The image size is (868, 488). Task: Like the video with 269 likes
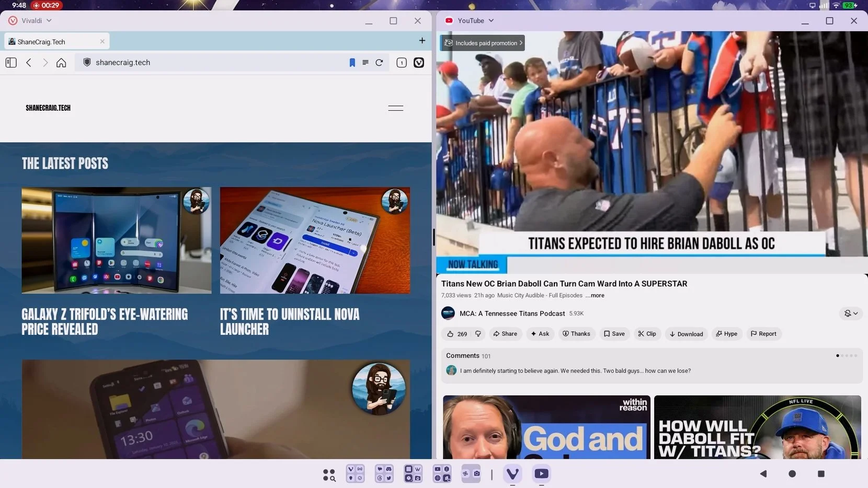coord(456,334)
